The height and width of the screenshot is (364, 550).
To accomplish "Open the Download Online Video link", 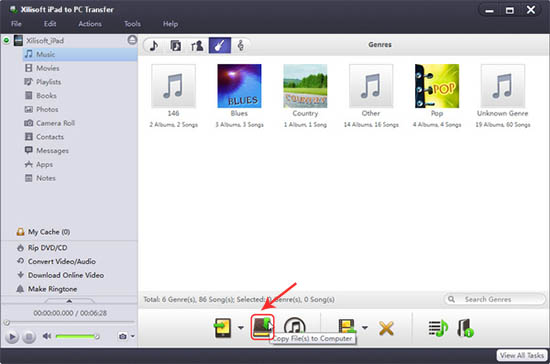I will pos(66,275).
